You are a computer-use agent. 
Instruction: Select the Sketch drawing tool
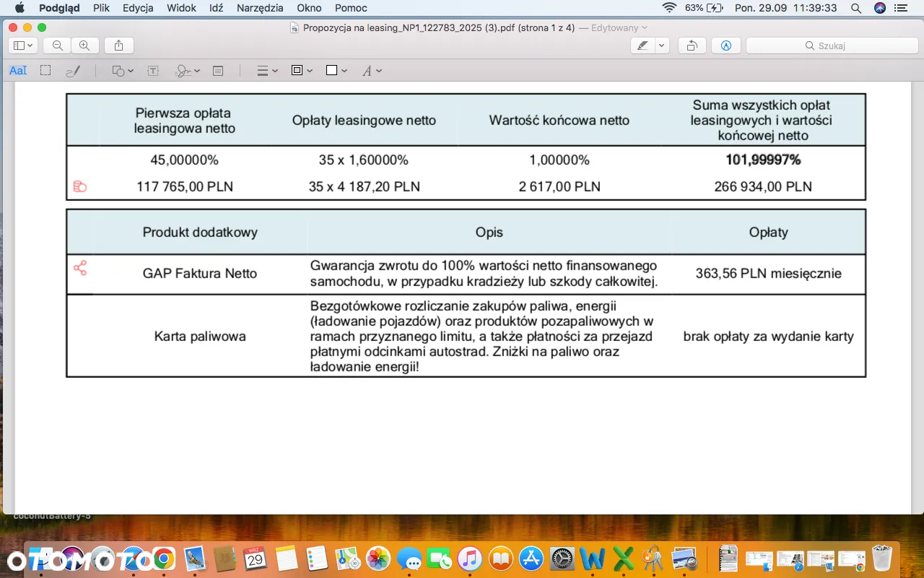coord(73,71)
